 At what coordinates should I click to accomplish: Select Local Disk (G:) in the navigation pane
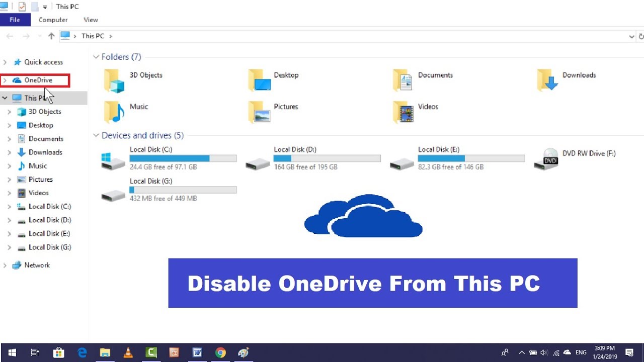click(x=44, y=247)
